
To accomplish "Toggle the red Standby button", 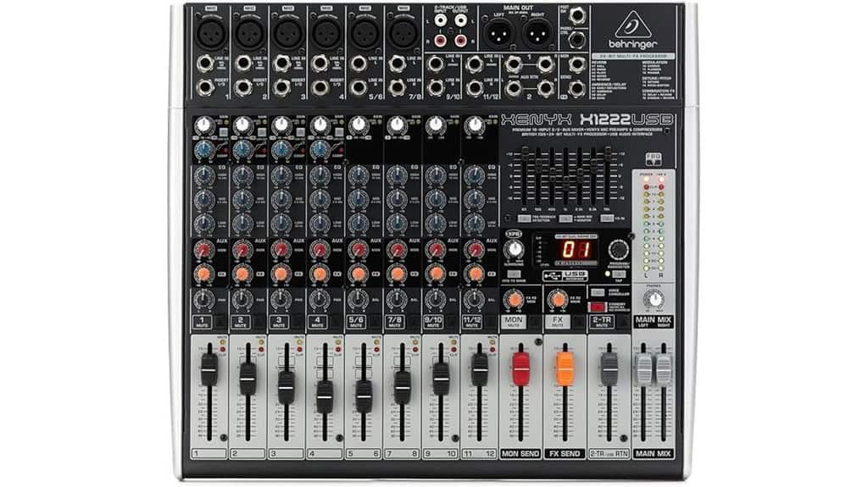I will [x=598, y=307].
